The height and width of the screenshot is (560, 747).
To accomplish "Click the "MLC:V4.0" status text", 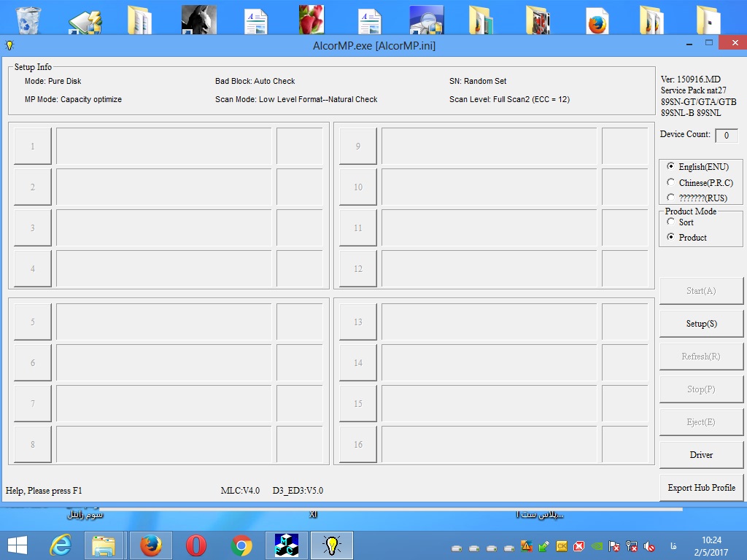I will tap(240, 491).
